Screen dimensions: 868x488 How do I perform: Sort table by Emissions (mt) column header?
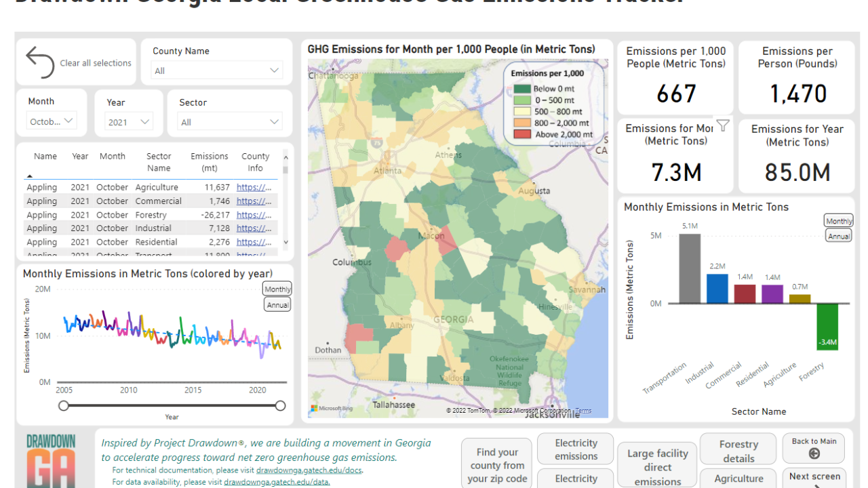click(210, 162)
